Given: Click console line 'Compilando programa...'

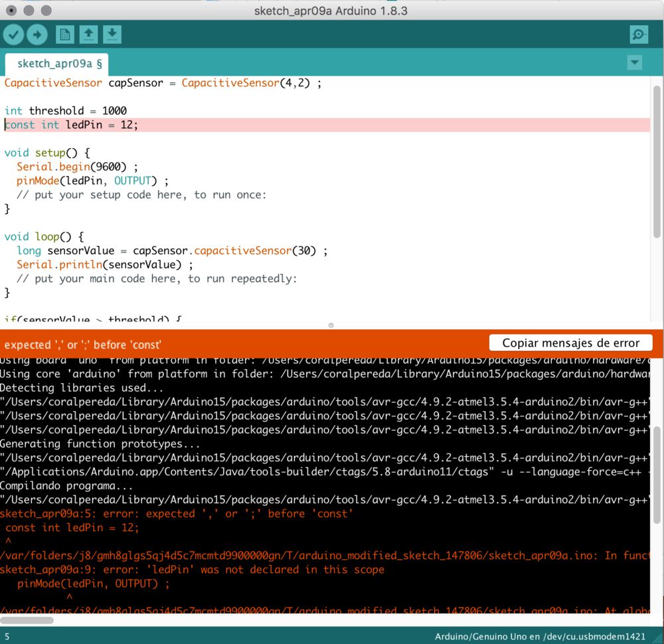Looking at the screenshot, I should click(x=66, y=485).
